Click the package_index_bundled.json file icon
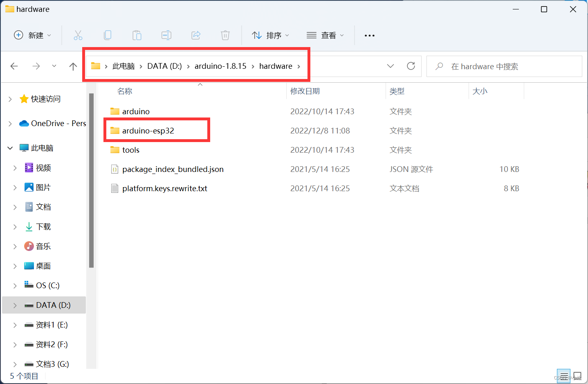Image resolution: width=588 pixels, height=384 pixels. (x=115, y=169)
